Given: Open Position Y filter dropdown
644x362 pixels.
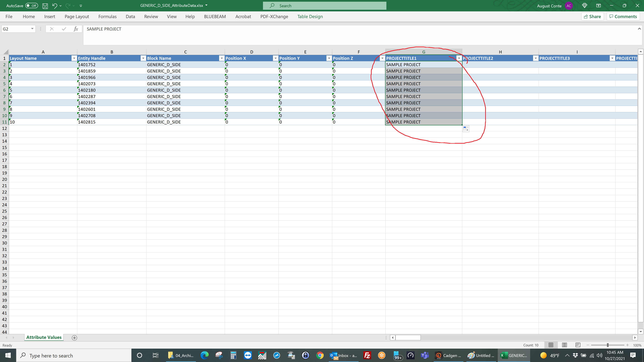Looking at the screenshot, I should click(x=329, y=58).
